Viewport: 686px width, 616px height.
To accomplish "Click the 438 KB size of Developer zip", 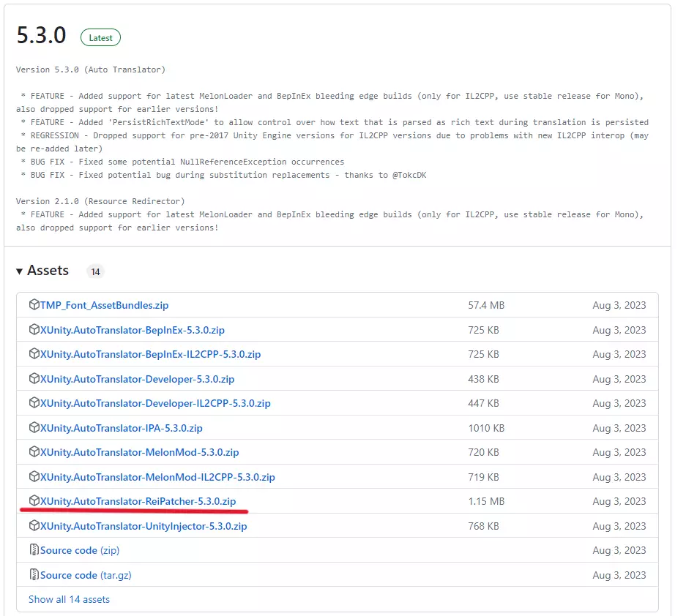I will click(483, 379).
